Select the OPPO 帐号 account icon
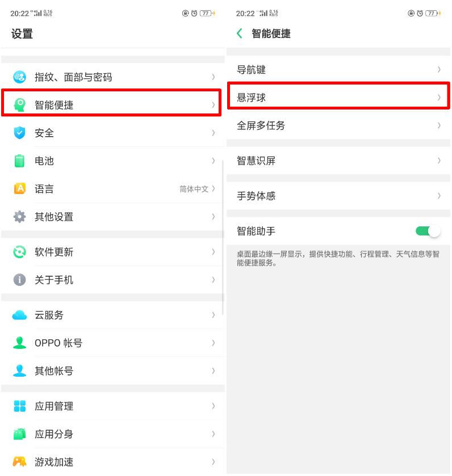Screen dimensions: 452x476 coord(19,343)
